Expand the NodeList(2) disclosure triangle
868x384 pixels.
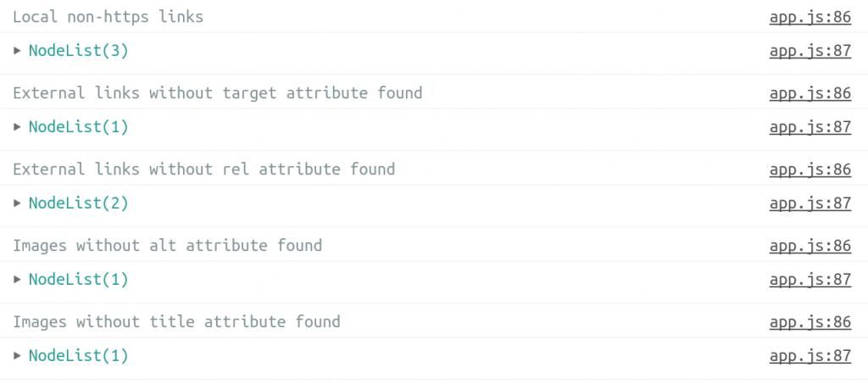(x=17, y=203)
